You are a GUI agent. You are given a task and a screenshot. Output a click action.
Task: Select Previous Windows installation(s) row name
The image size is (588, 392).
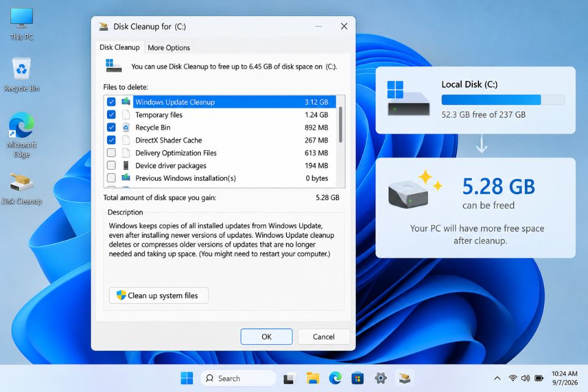tap(186, 178)
